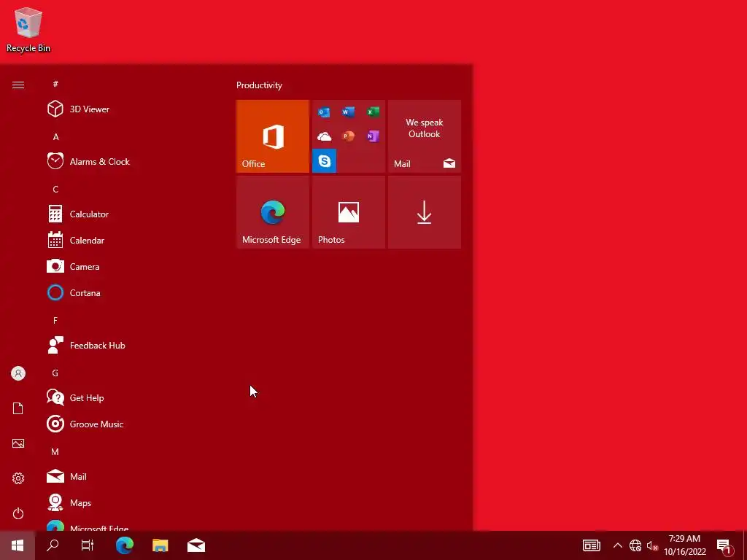Click the muted volume icon

coord(652,545)
